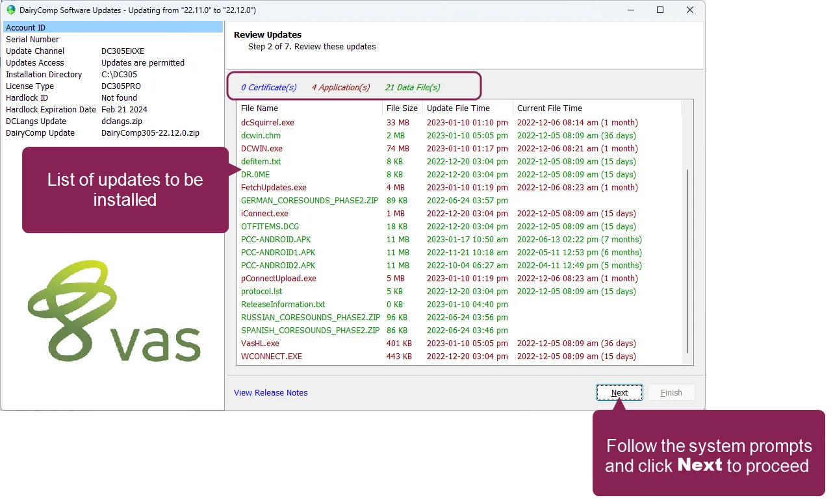Select SPANISH_CORESOUNDS_PHASE2.ZIP file row
This screenshot has height=504, width=833.
tap(459, 330)
